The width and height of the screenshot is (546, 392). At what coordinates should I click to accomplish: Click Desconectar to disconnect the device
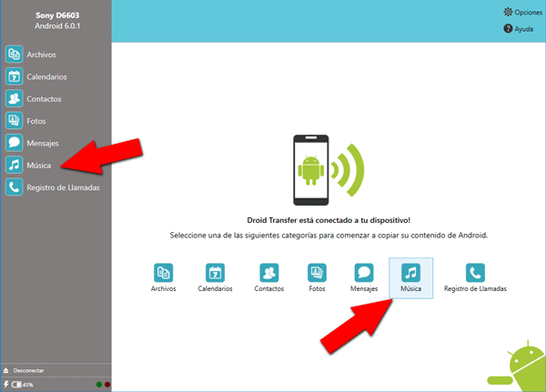28,370
